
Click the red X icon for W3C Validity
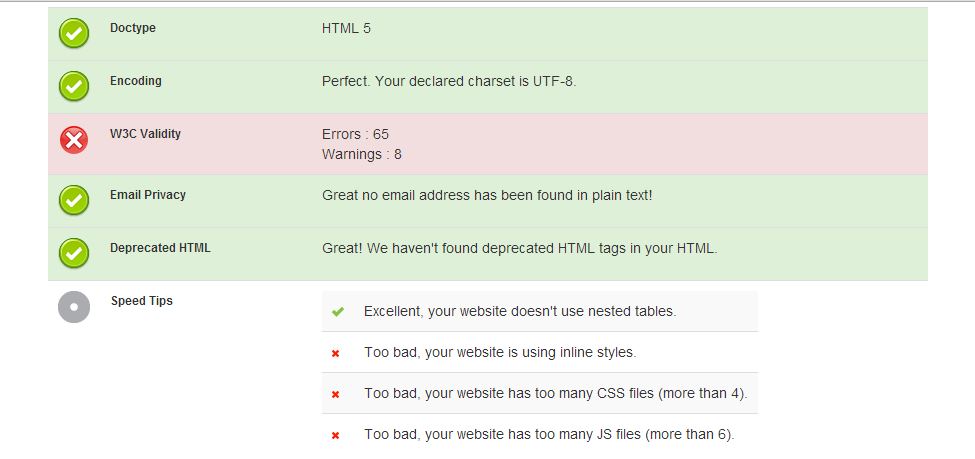[74, 140]
